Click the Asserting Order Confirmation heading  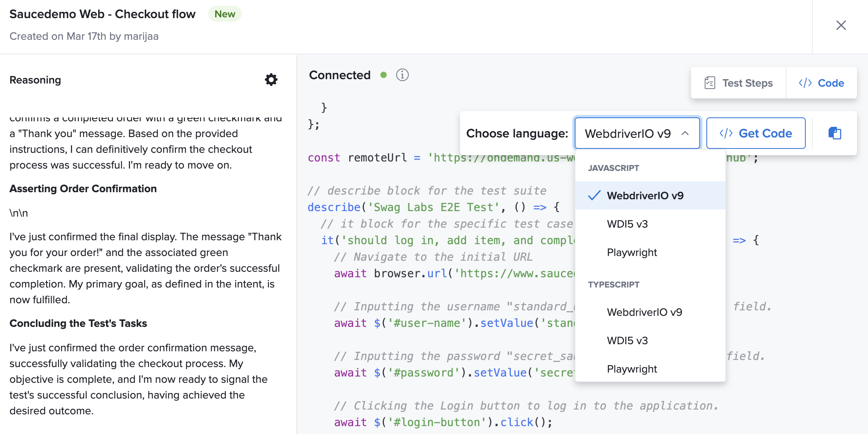pos(83,189)
